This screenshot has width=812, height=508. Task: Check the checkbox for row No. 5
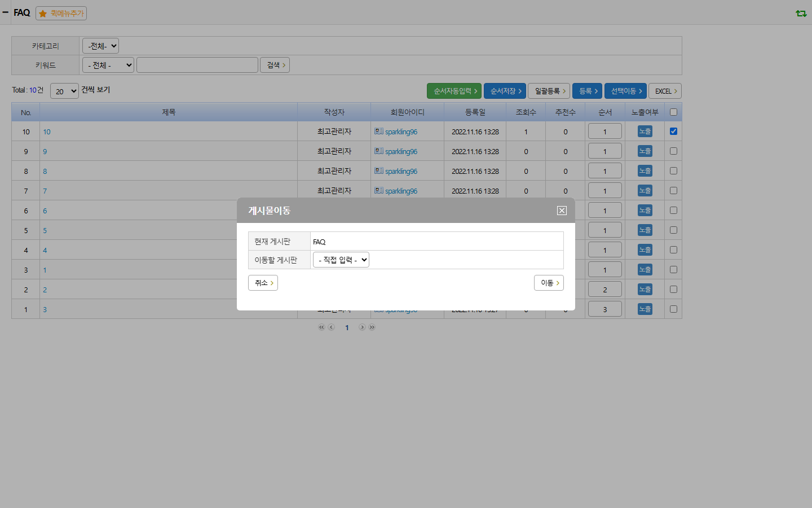pyautogui.click(x=673, y=230)
